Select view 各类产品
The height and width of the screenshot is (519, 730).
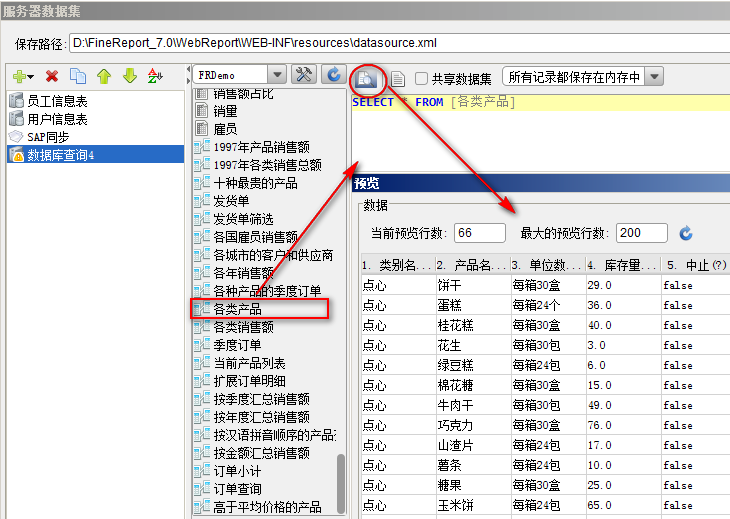tap(265, 309)
